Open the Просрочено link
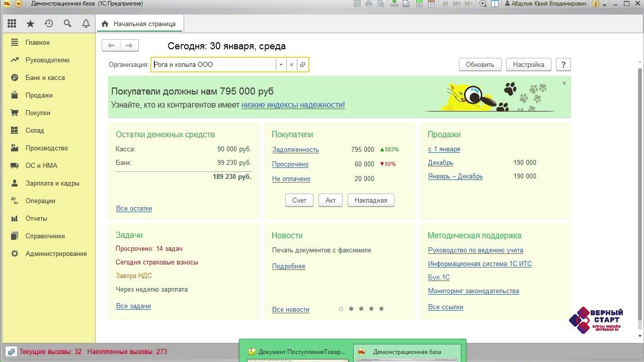 (x=290, y=164)
